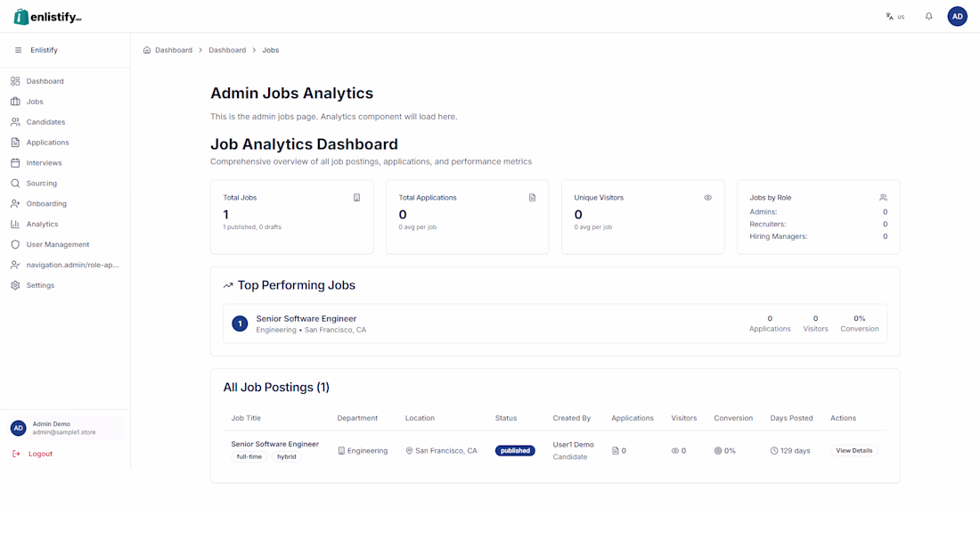Click the Status column header

(506, 418)
